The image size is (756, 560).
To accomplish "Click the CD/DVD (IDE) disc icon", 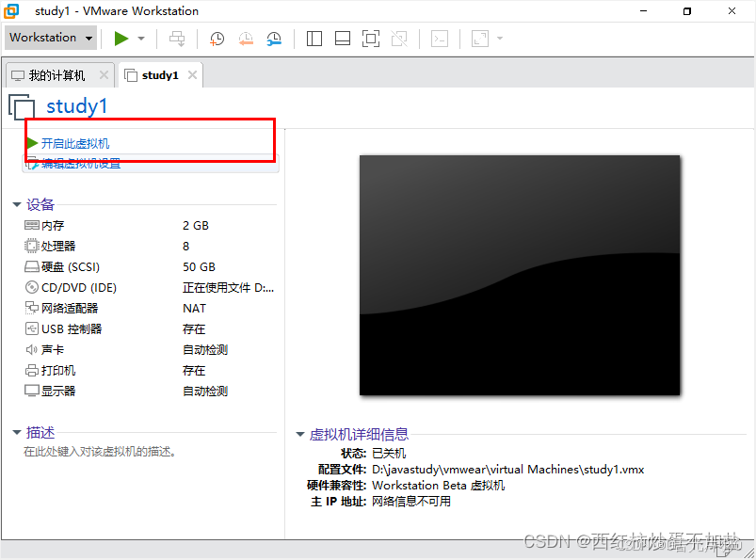I will (31, 287).
